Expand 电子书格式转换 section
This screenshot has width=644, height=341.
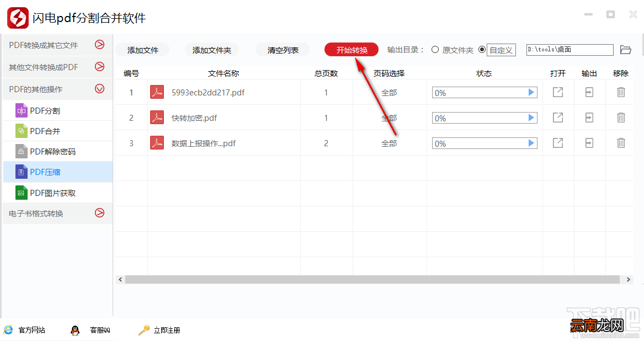click(x=57, y=213)
